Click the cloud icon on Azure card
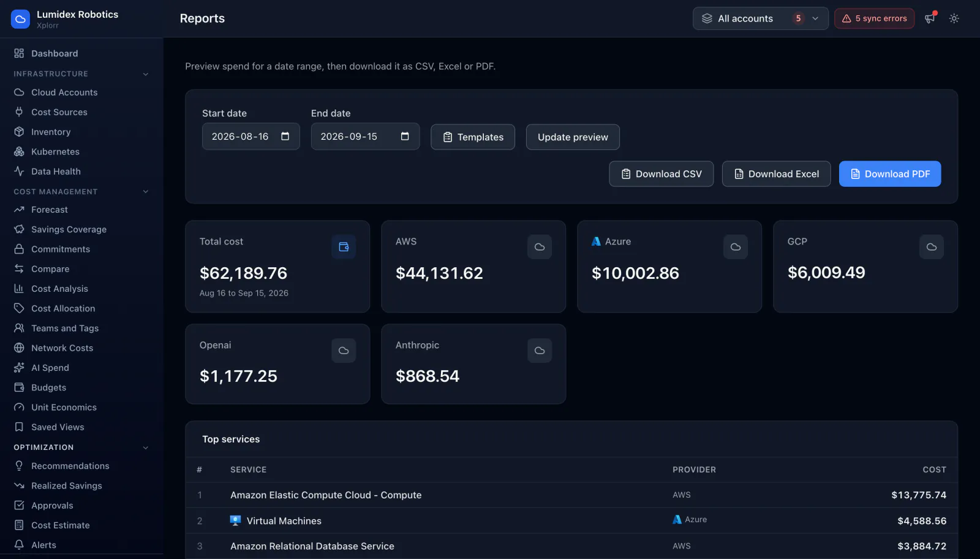 (736, 247)
